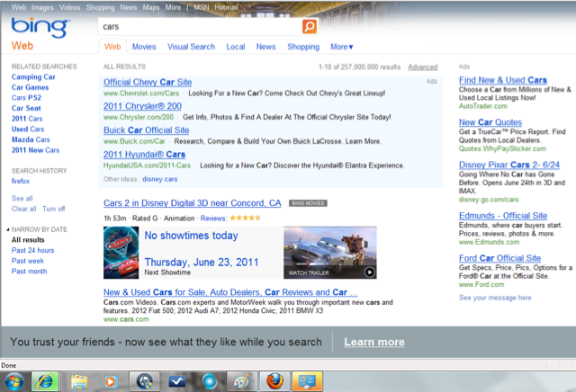Click See all search history
Viewport: 576px width, 392px height.
(x=22, y=198)
